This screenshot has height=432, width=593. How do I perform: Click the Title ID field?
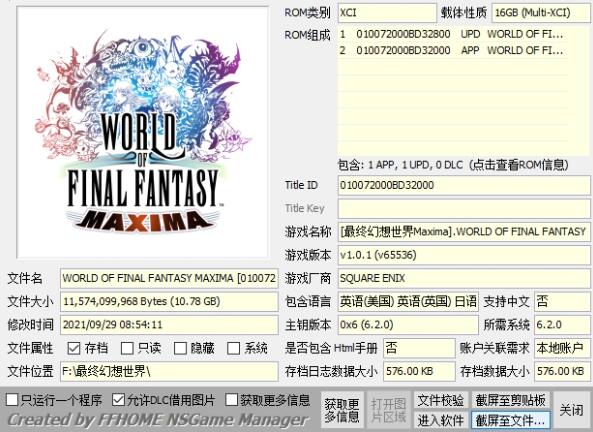464,185
